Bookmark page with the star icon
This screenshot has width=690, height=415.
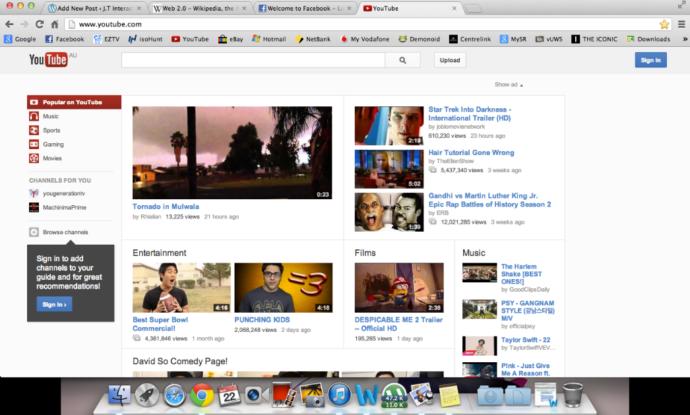(x=664, y=24)
